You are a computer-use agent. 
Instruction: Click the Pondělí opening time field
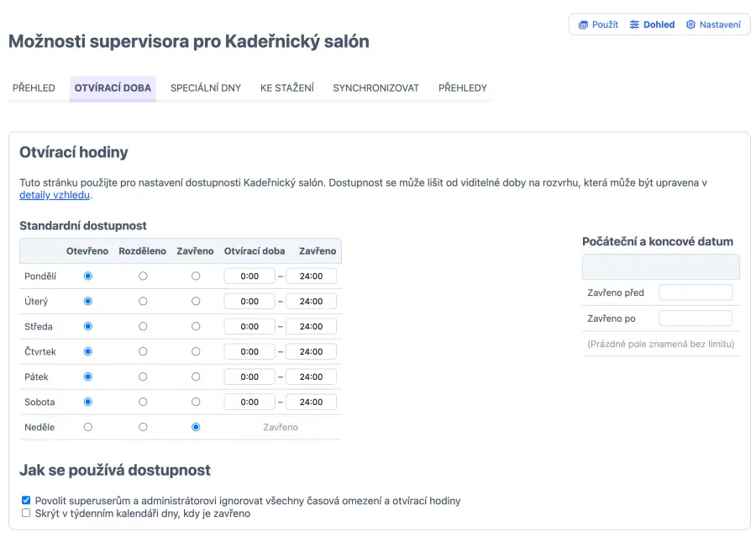[249, 276]
